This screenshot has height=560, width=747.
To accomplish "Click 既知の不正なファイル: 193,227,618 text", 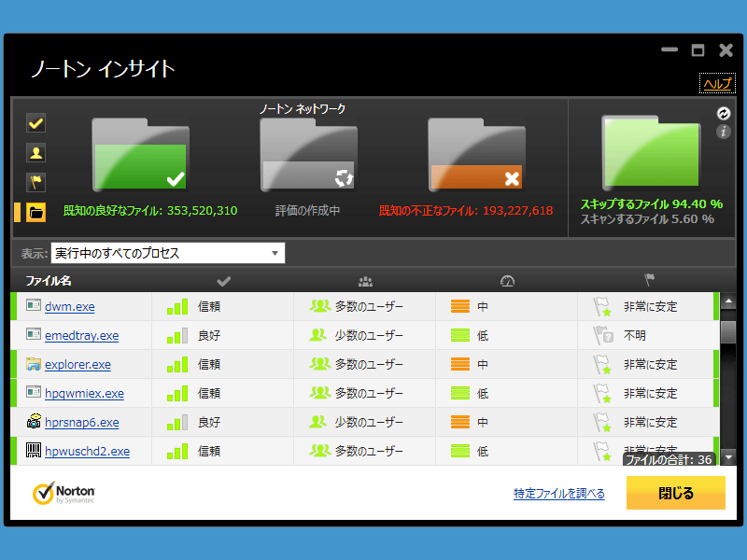I will [466, 211].
